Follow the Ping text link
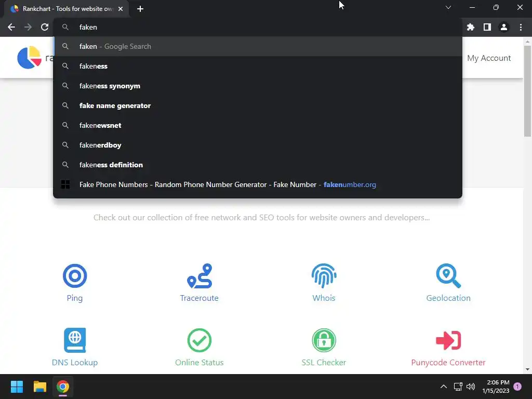The height and width of the screenshot is (399, 532). point(75,298)
